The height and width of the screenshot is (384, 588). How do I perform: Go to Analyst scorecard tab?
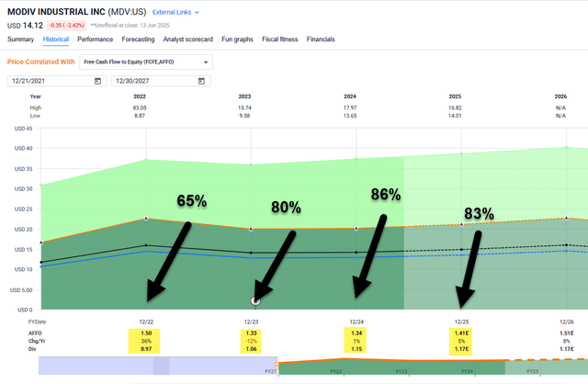click(187, 40)
